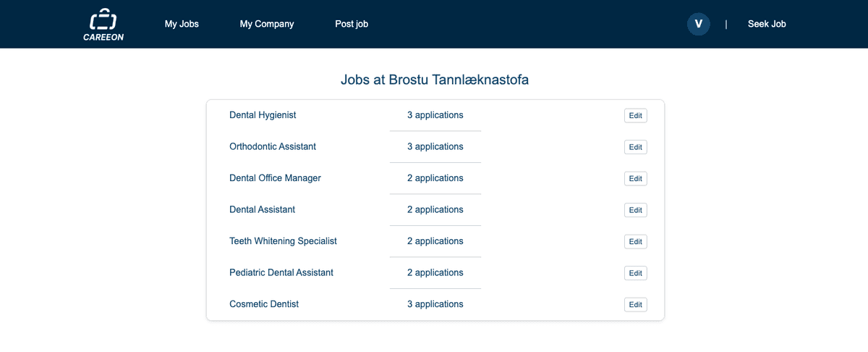Viewport: 868px width, 352px height.
Task: Edit the Orthodontic Assistant job
Action: pos(635,147)
